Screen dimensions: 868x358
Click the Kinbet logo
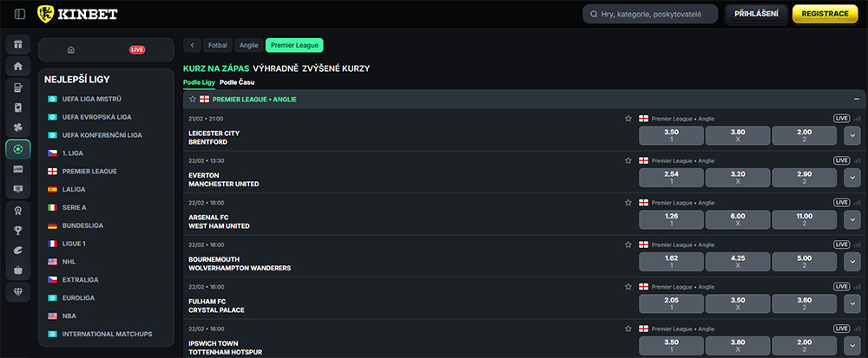pos(77,15)
